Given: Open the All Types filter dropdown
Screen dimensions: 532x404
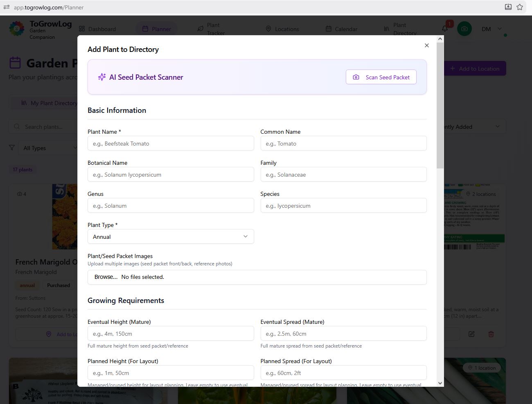Looking at the screenshot, I should [49, 148].
